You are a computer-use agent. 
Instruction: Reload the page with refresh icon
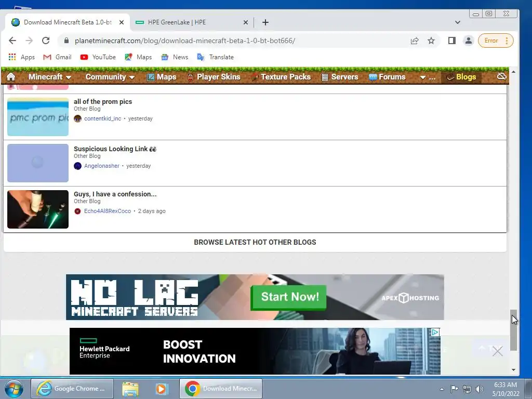pos(46,41)
